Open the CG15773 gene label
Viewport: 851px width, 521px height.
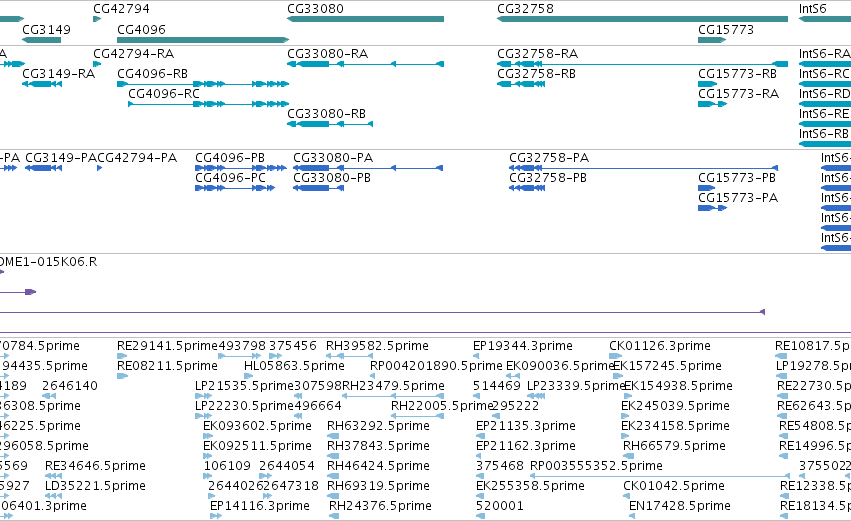coord(726,29)
